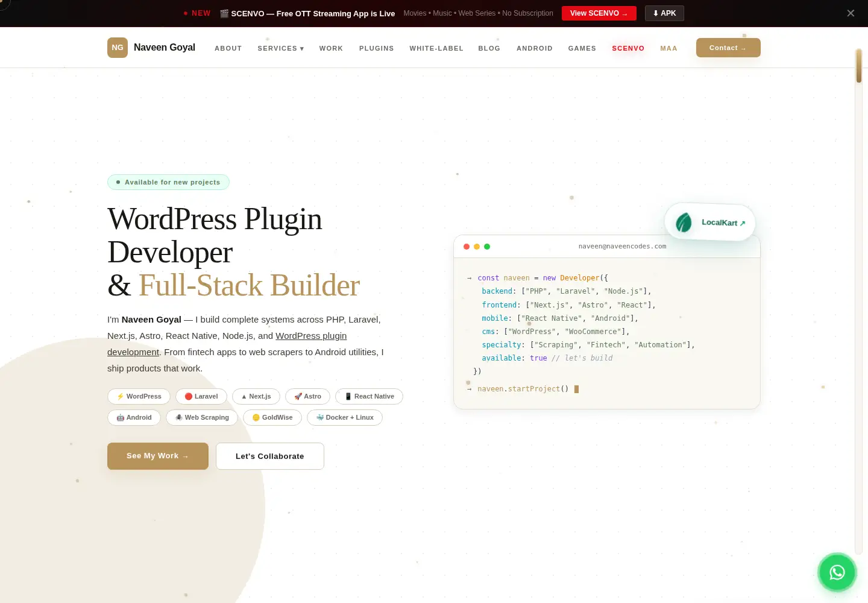Open the Games nav item
Screen dimensions: 868x603
coord(582,48)
